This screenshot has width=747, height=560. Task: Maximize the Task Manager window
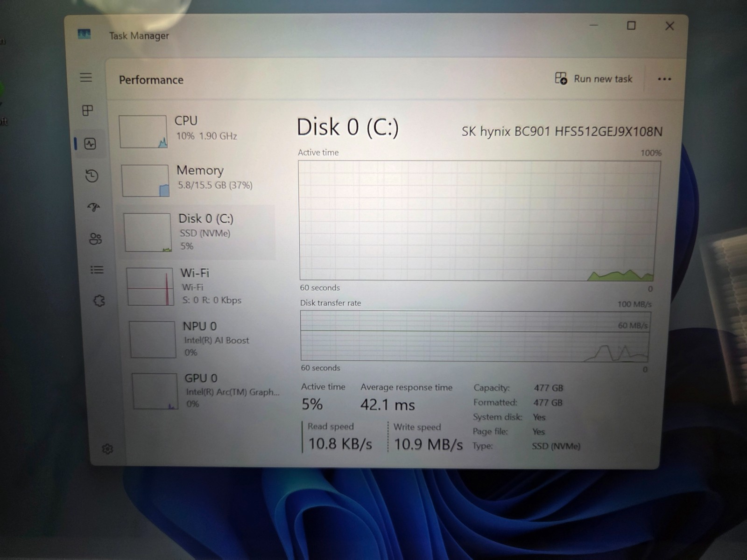631,26
